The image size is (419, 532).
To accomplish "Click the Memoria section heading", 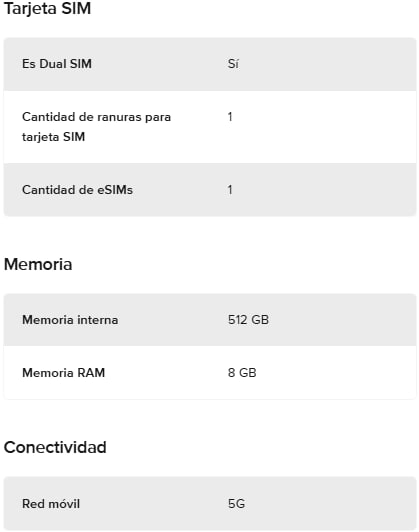I will 38,264.
